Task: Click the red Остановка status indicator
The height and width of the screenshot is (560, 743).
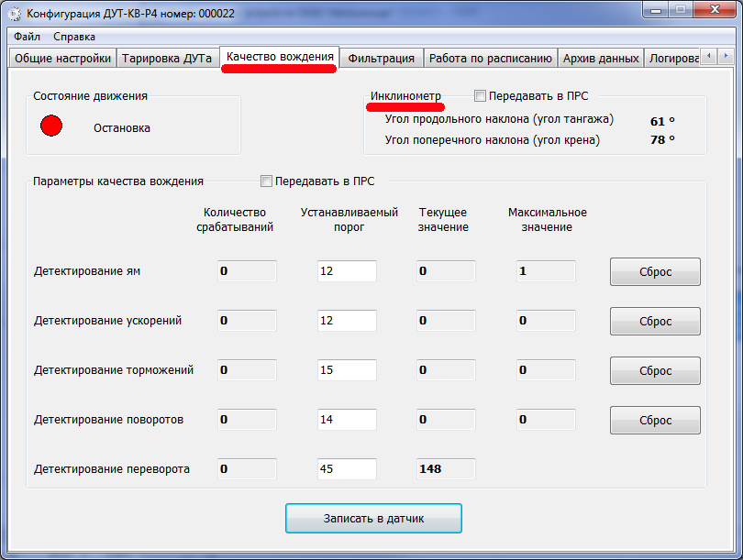Action: (51, 126)
